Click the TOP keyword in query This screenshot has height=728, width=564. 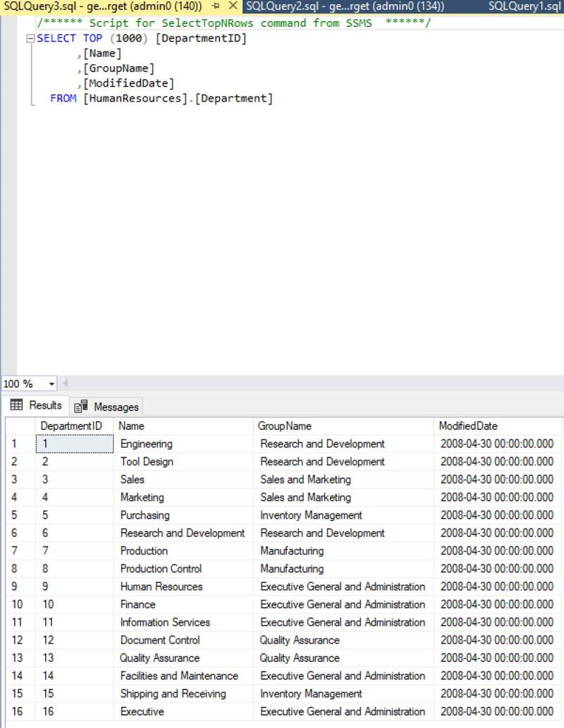(93, 39)
